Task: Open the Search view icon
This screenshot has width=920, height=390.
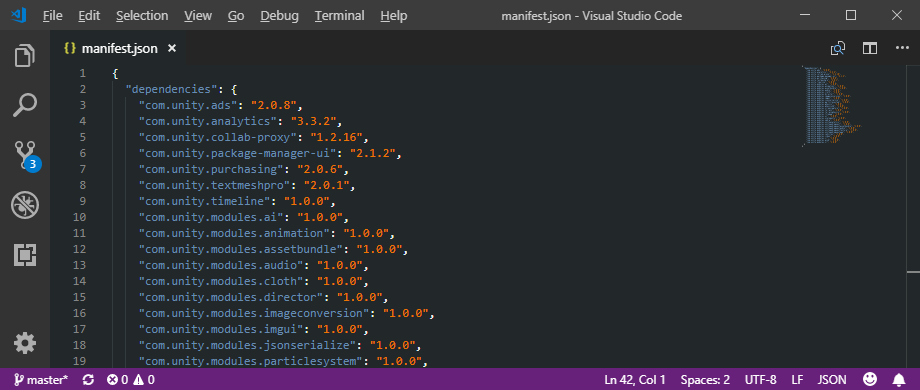Action: (x=25, y=106)
